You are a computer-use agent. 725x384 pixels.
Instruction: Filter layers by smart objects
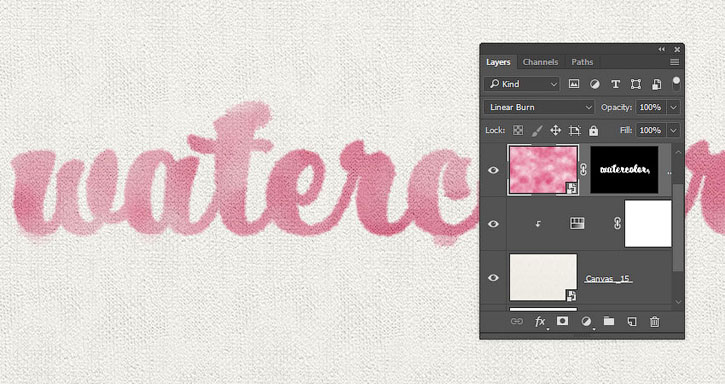tap(656, 84)
